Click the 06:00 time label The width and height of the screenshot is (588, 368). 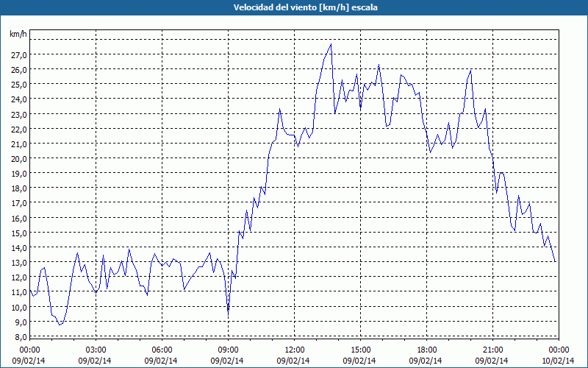pyautogui.click(x=162, y=350)
